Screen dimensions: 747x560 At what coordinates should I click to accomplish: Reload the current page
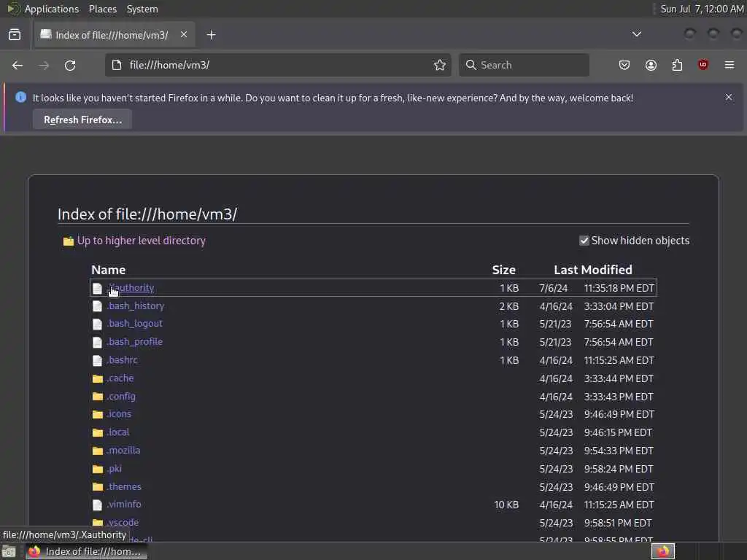tap(70, 65)
